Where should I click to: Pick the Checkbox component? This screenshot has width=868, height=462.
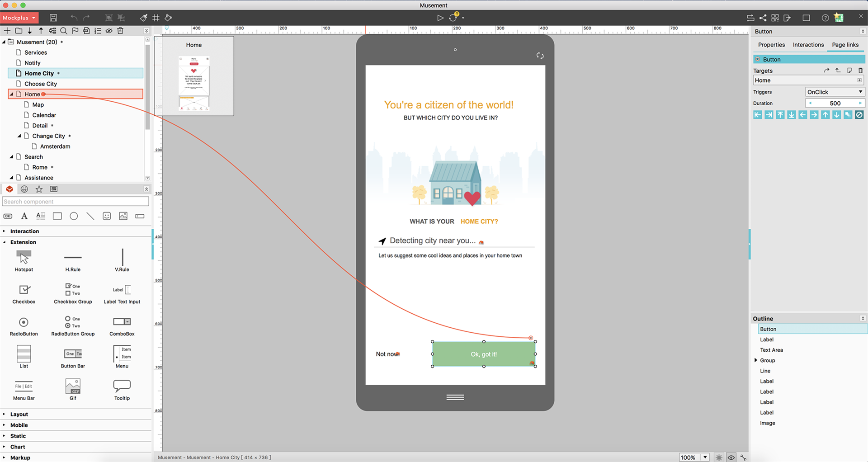24,294
